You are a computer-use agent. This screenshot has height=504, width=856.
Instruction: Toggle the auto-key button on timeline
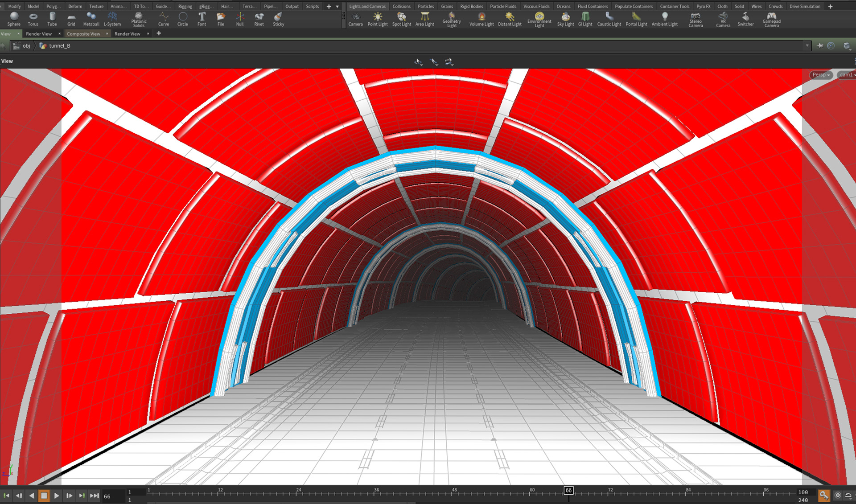click(x=823, y=496)
